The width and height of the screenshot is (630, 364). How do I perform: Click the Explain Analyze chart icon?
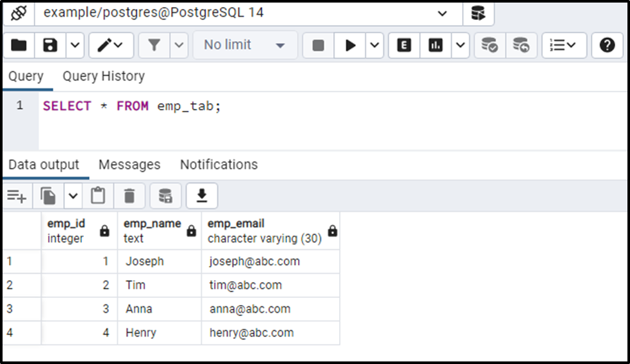[436, 45]
